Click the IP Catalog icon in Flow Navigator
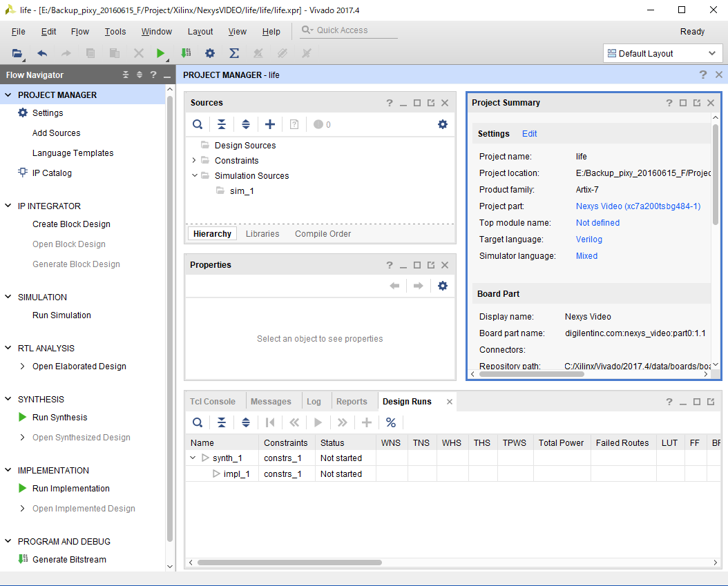 [x=23, y=173]
